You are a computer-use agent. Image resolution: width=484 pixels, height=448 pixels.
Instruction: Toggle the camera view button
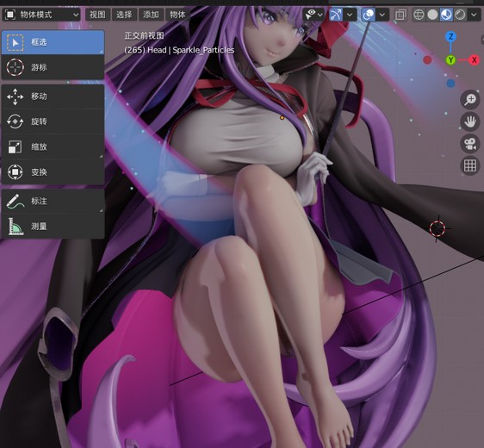click(470, 144)
